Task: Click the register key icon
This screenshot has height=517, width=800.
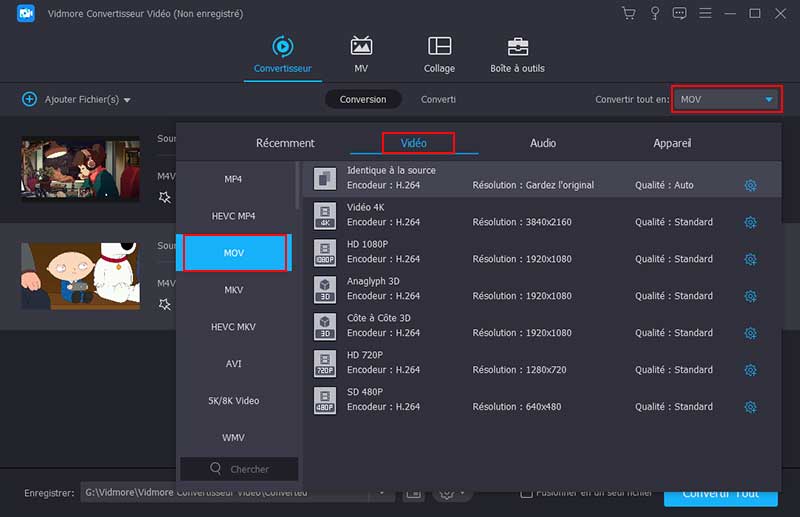Action: coord(655,13)
